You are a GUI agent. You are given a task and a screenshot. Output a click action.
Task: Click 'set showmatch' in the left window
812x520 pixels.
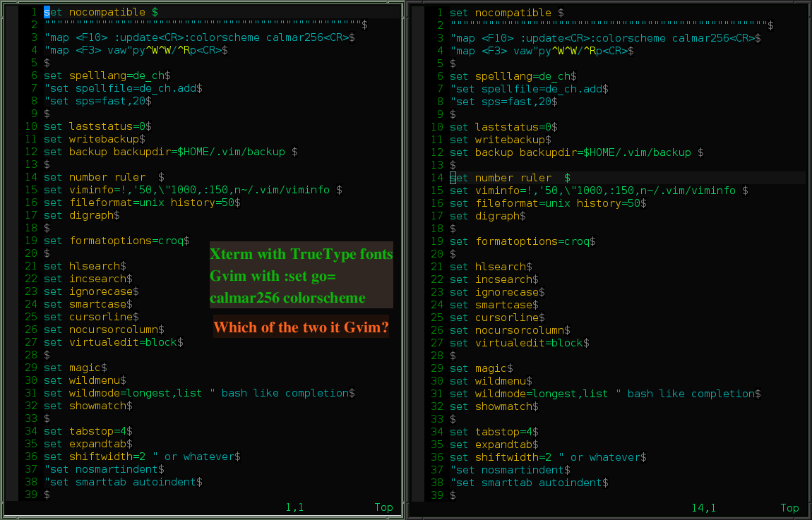[85, 405]
